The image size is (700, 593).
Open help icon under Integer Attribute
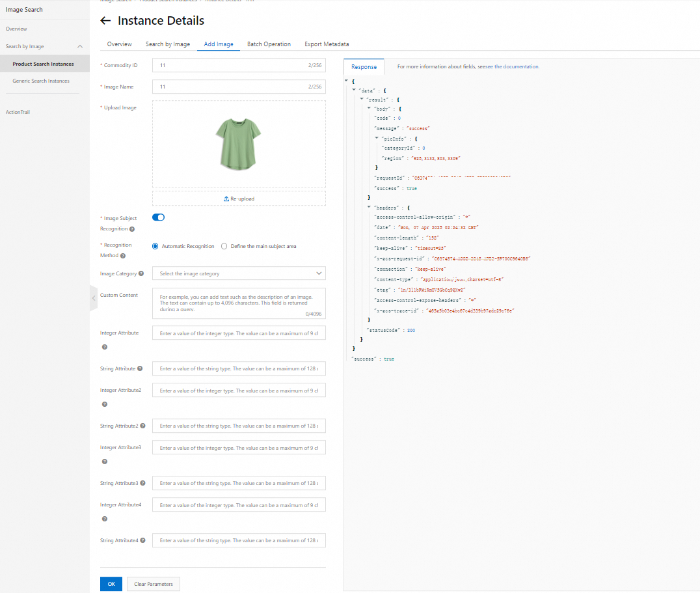pos(105,347)
